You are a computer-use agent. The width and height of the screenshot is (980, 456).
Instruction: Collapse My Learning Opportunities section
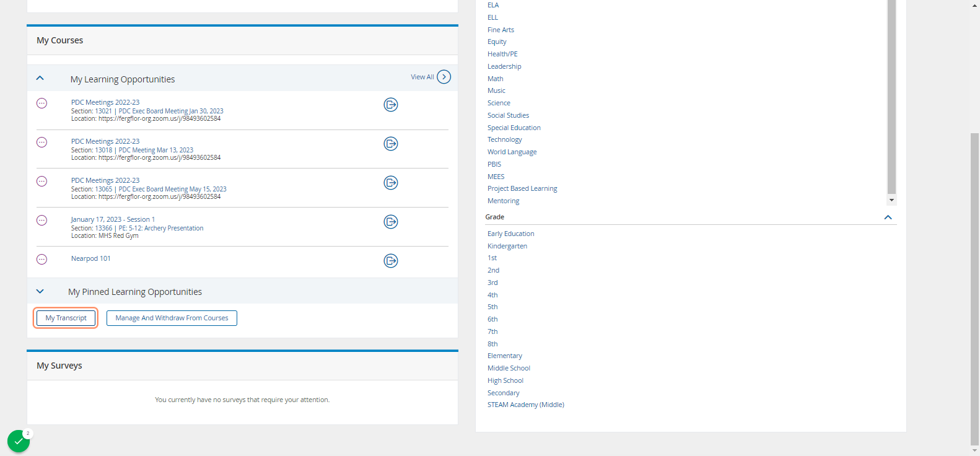pos(40,78)
